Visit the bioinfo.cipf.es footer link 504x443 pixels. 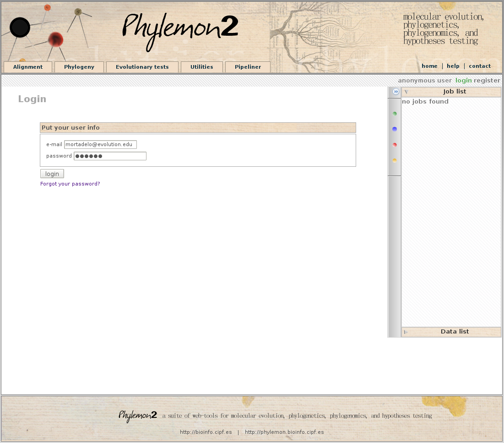(206, 432)
